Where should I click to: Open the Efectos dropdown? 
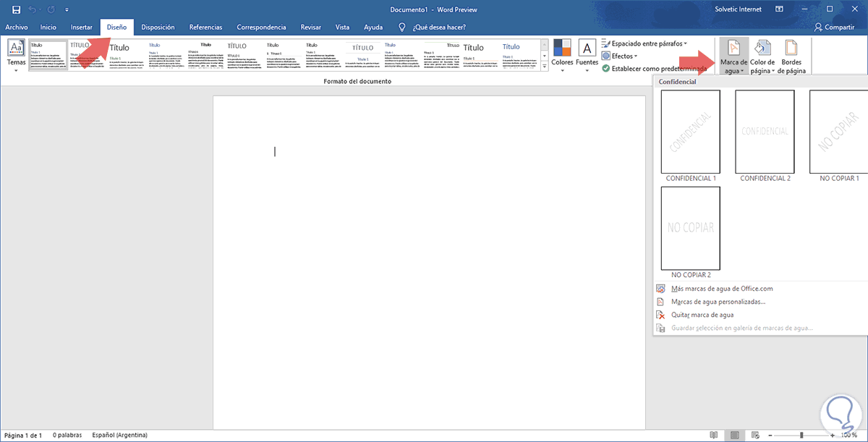pyautogui.click(x=619, y=56)
